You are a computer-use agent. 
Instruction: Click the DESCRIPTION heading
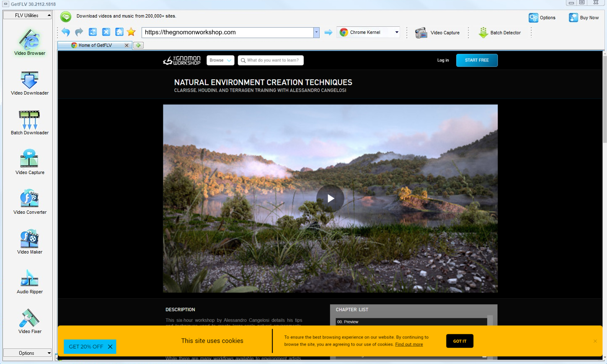click(x=180, y=310)
